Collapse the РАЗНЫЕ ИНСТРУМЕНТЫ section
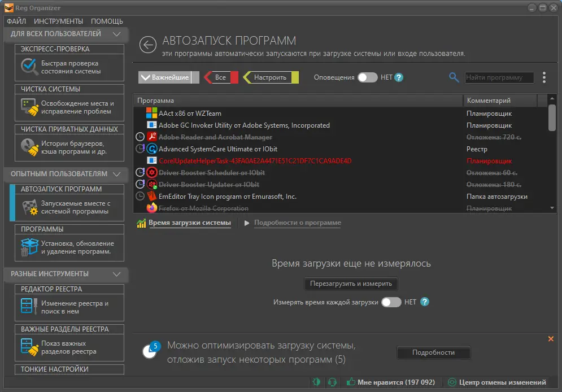The width and height of the screenshot is (562, 392). pyautogui.click(x=116, y=274)
